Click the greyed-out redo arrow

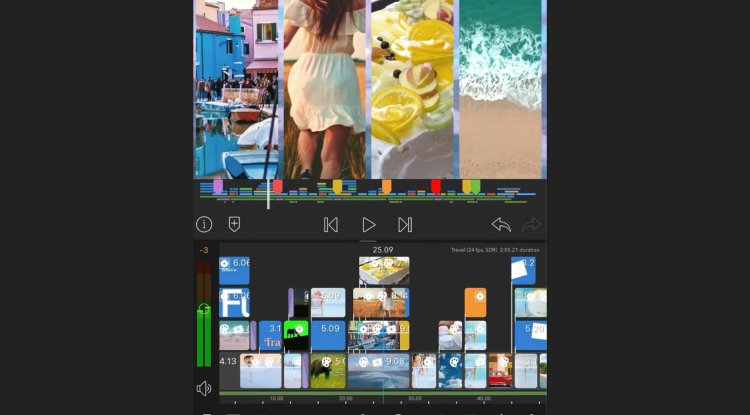pos(531,224)
